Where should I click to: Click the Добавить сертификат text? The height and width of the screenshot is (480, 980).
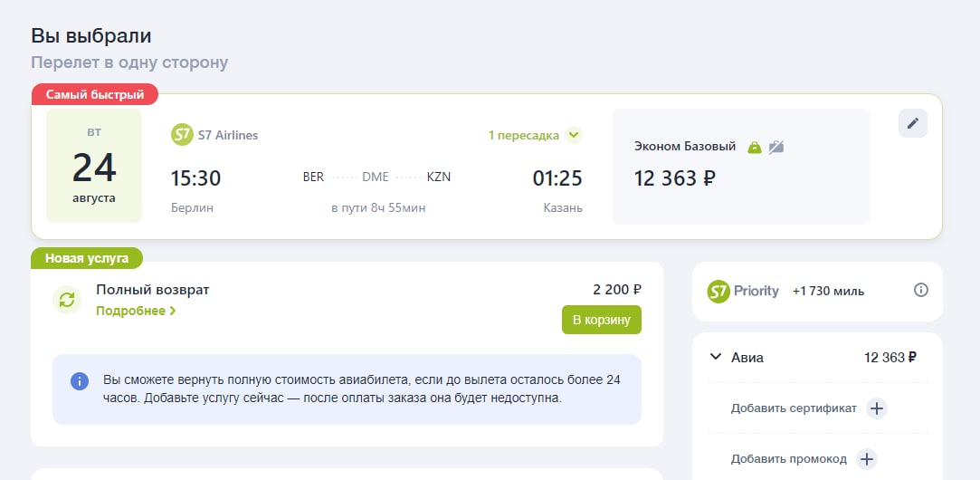click(x=794, y=408)
